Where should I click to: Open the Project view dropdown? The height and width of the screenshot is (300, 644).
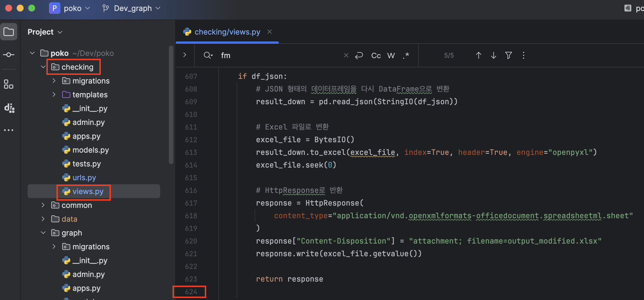coord(45,32)
